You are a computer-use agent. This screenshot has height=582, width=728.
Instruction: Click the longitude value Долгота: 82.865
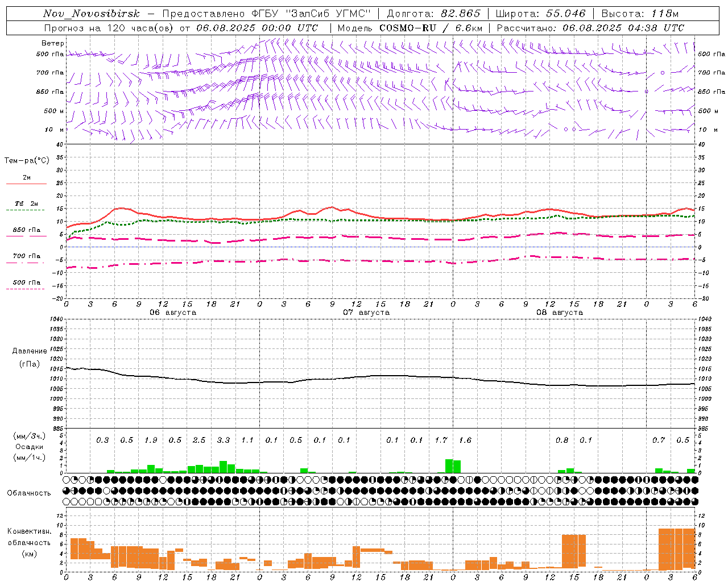433,14
